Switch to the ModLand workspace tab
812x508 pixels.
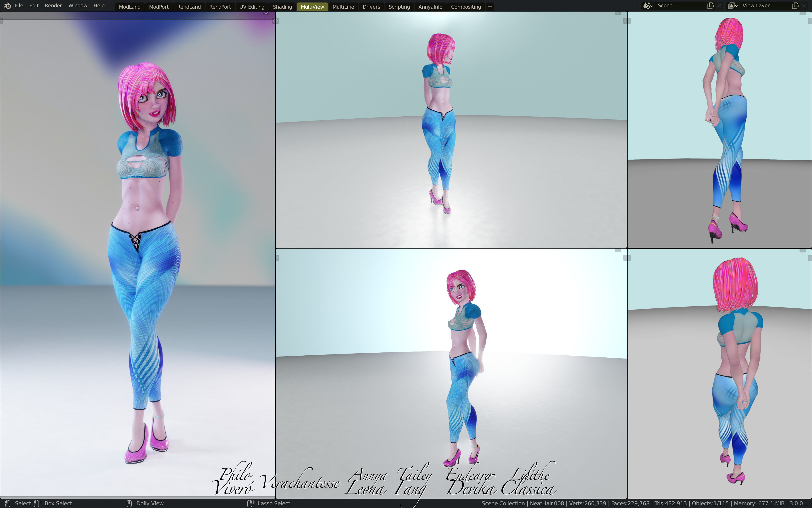click(x=130, y=7)
